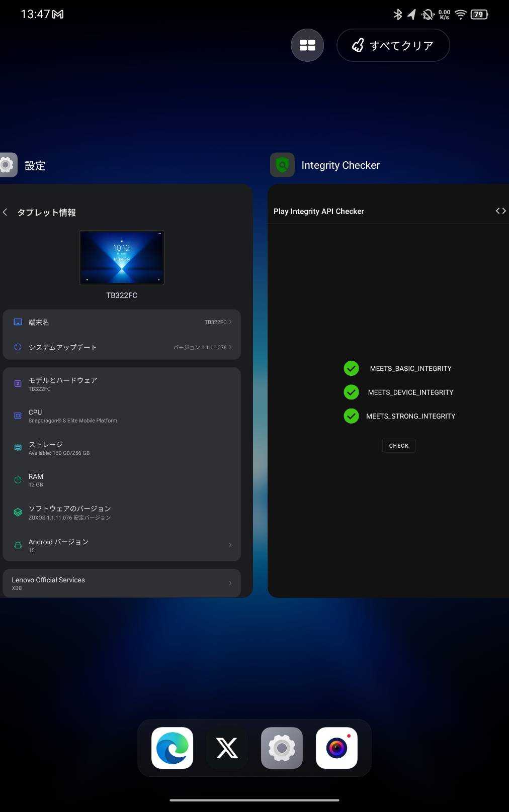Clear all recent apps with すべてクリア
Screen dimensions: 509x812
point(393,45)
